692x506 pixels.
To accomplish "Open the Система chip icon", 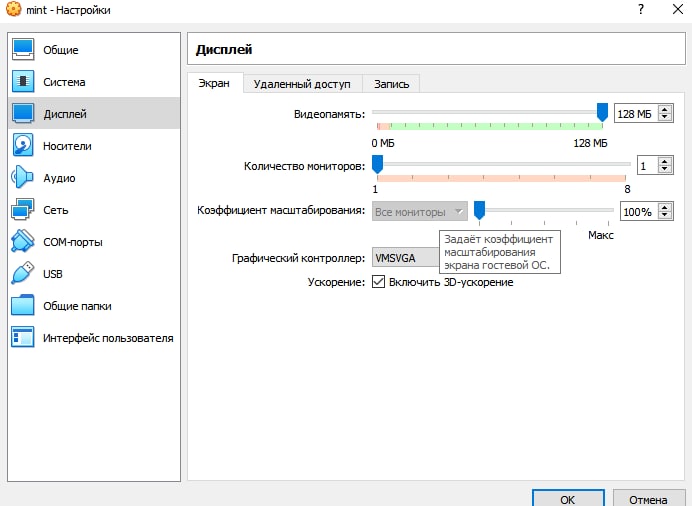I will [x=23, y=82].
